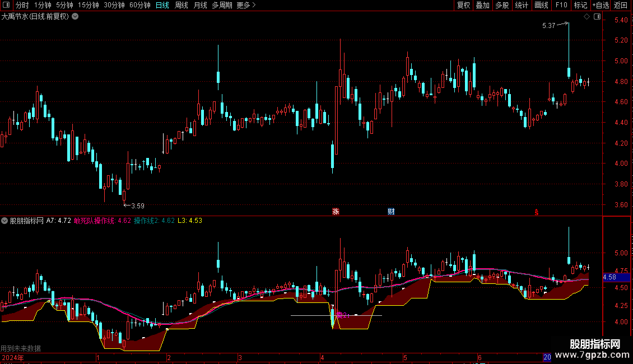This screenshot has width=633, height=364.
Task: Click the red 涨 event marker
Action: 336,212
